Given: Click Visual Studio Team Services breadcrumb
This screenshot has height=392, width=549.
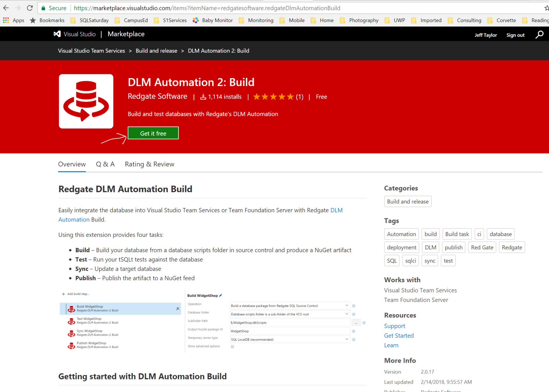Looking at the screenshot, I should [92, 51].
